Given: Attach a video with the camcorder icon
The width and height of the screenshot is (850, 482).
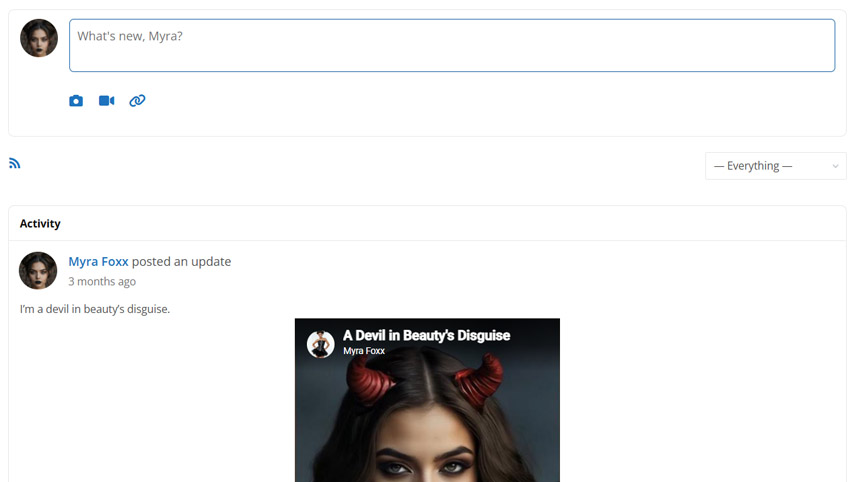Looking at the screenshot, I should tap(106, 101).
